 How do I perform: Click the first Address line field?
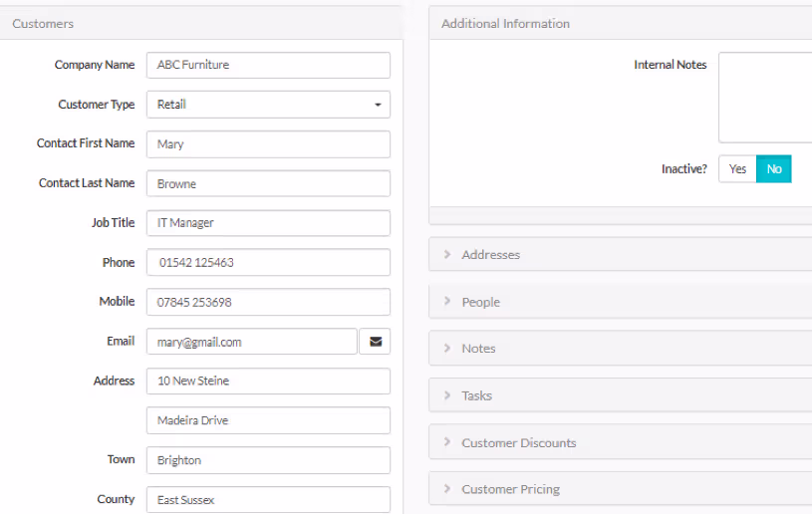click(268, 381)
